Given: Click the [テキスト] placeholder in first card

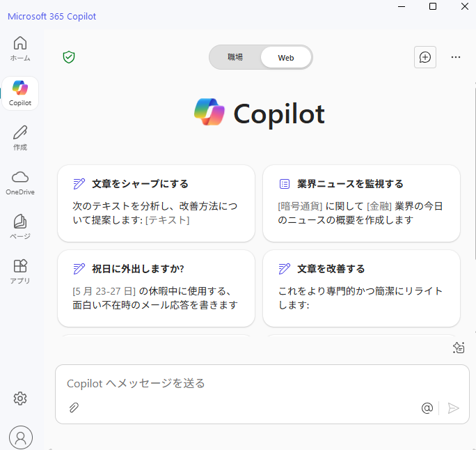Looking at the screenshot, I should click(167, 219).
